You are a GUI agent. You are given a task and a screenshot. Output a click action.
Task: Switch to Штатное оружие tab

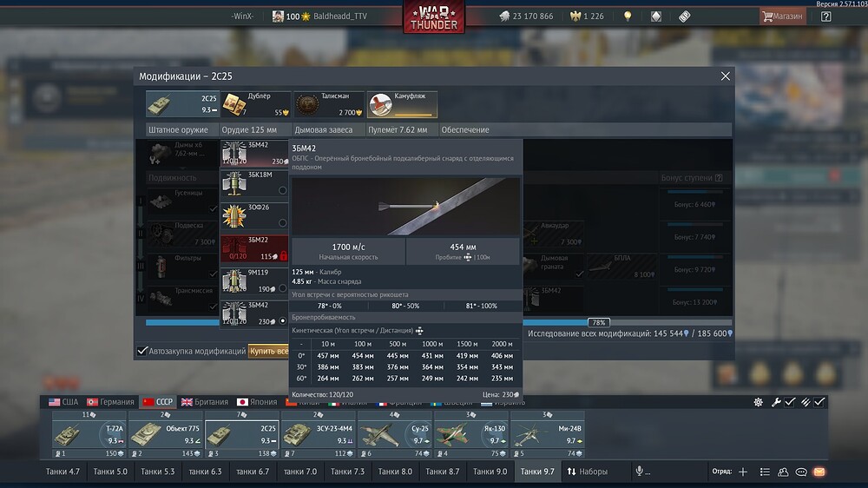[x=178, y=130]
